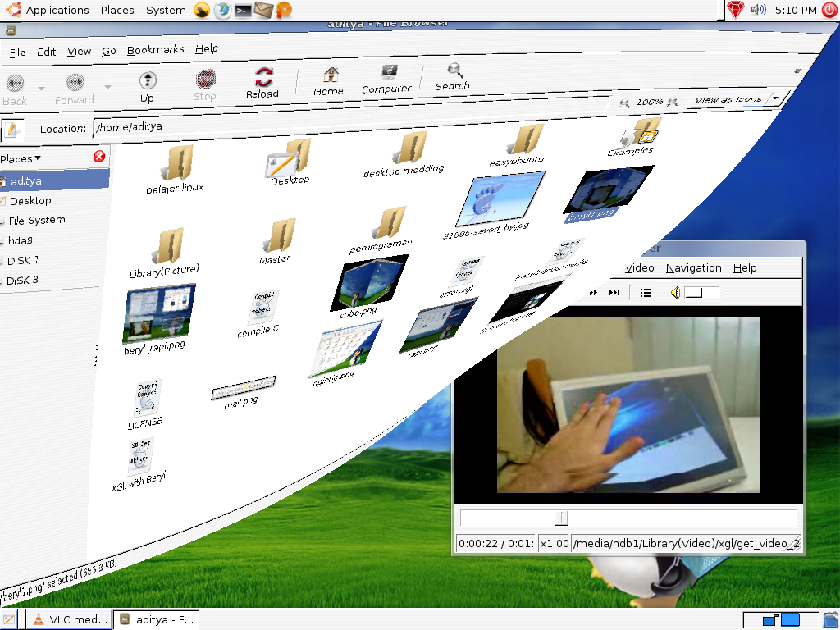Open the Forward history dropdown arrow
The height and width of the screenshot is (630, 840).
click(x=107, y=87)
